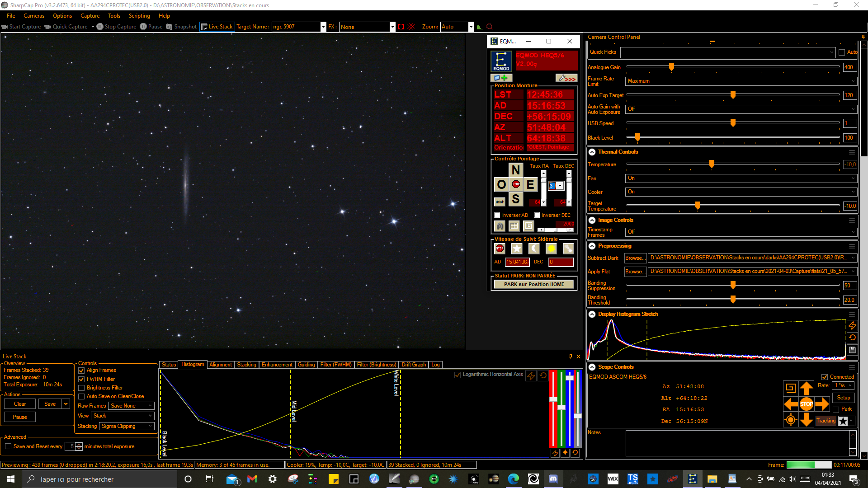Click the mosaic grid icon in EQMOD
The width and height of the screenshot is (868, 488).
pyautogui.click(x=514, y=225)
